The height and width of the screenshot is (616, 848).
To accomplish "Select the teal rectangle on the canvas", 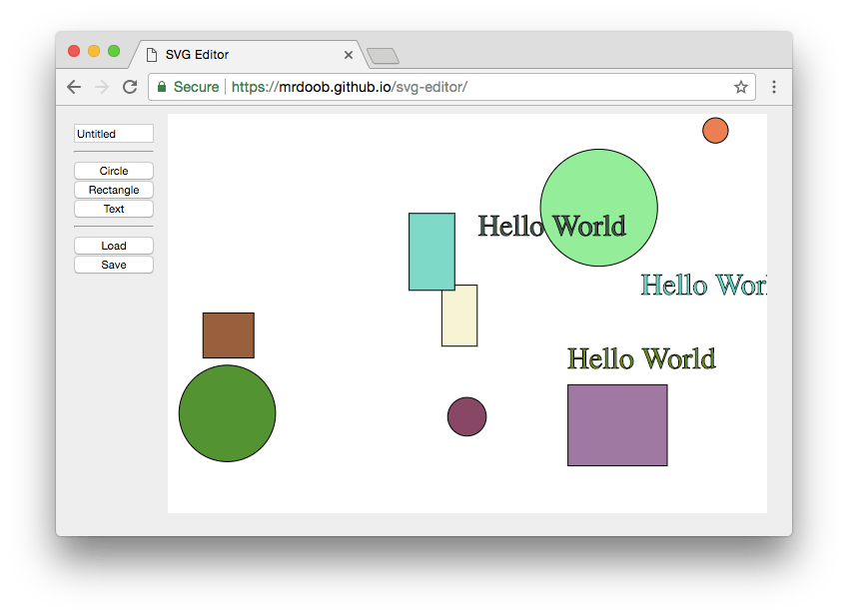I will coord(431,250).
